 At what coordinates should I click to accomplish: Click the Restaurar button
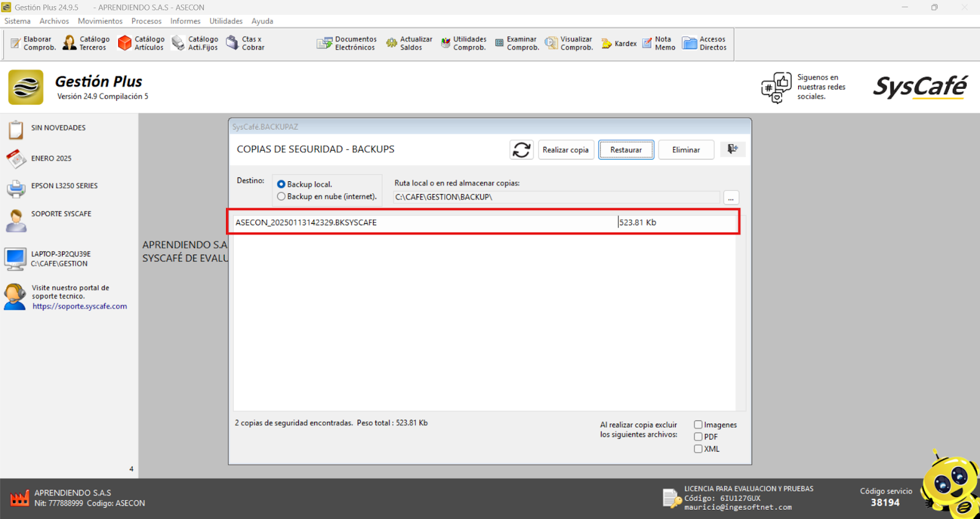pos(626,150)
